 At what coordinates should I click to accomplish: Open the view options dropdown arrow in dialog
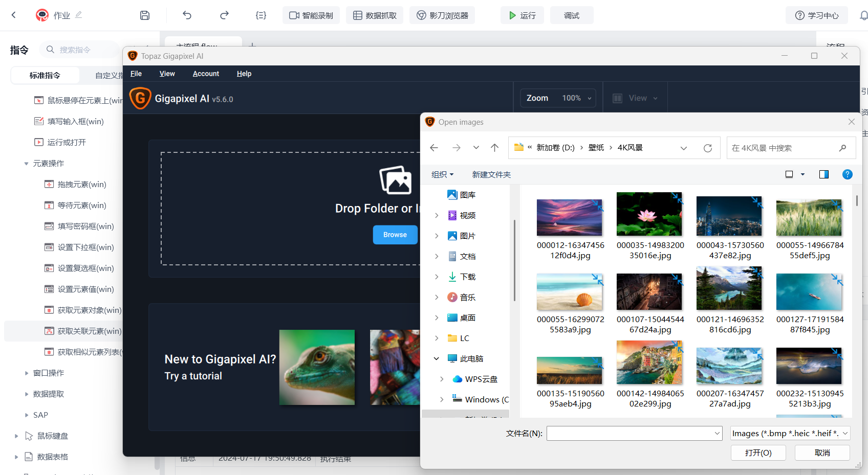tap(802, 174)
